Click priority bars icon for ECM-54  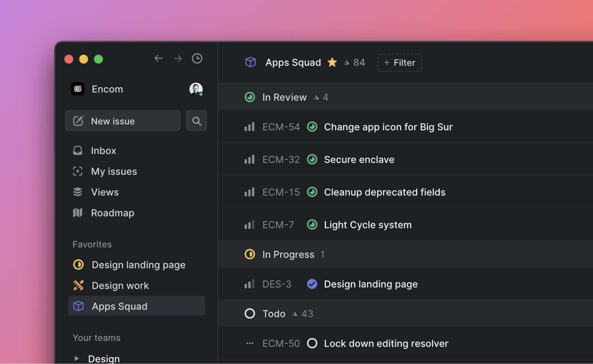(249, 127)
